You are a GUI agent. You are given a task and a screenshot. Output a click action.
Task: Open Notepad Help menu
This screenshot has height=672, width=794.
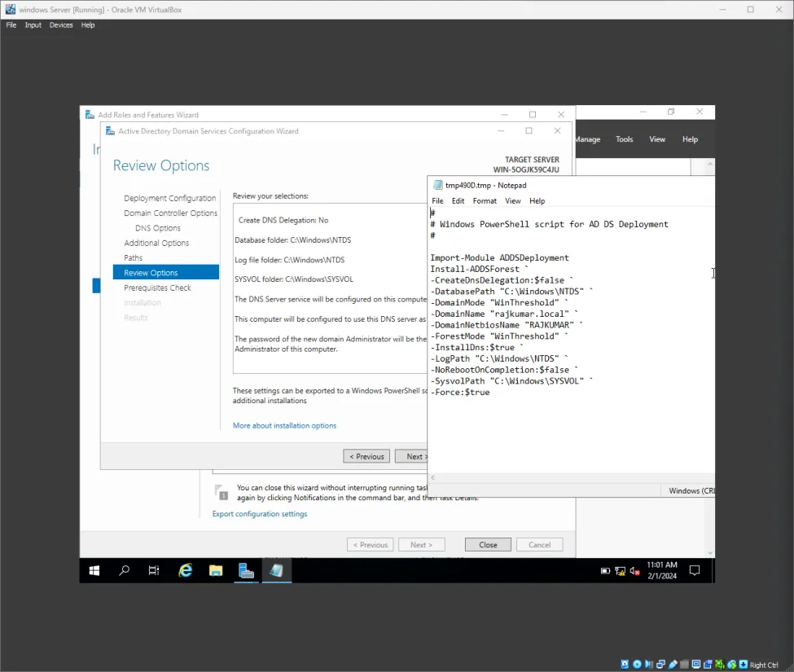[x=537, y=201]
